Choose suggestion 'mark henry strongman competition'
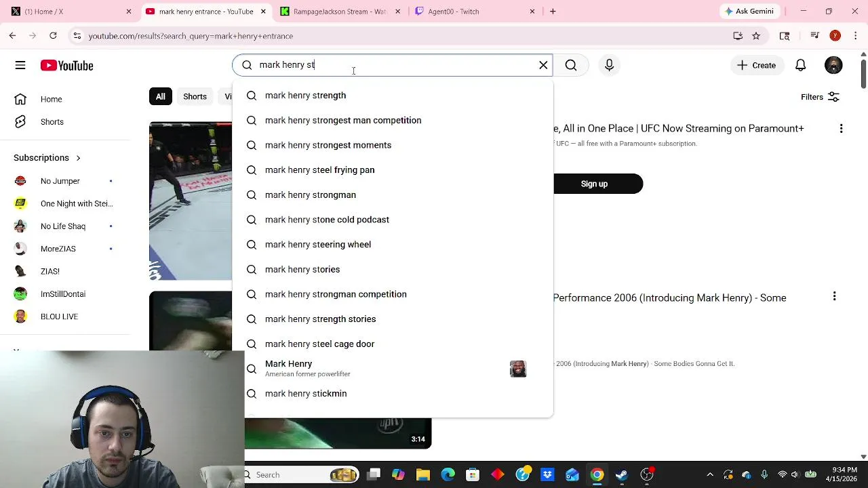Viewport: 868px width, 488px height. point(393,294)
